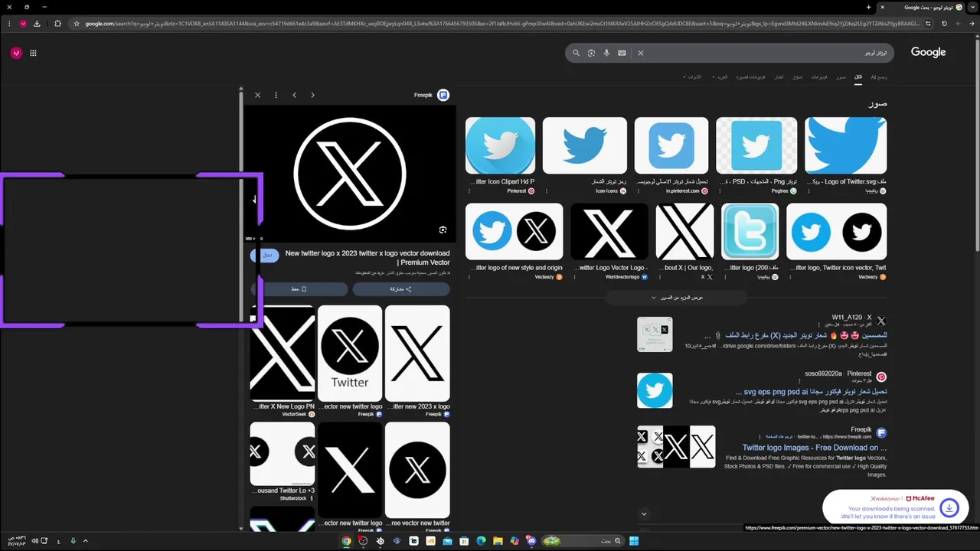Open the New twitter logo x 2023 title link

[366, 258]
